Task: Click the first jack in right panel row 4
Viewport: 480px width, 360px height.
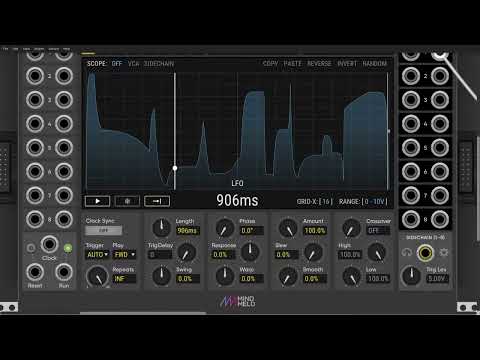Action: [411, 124]
